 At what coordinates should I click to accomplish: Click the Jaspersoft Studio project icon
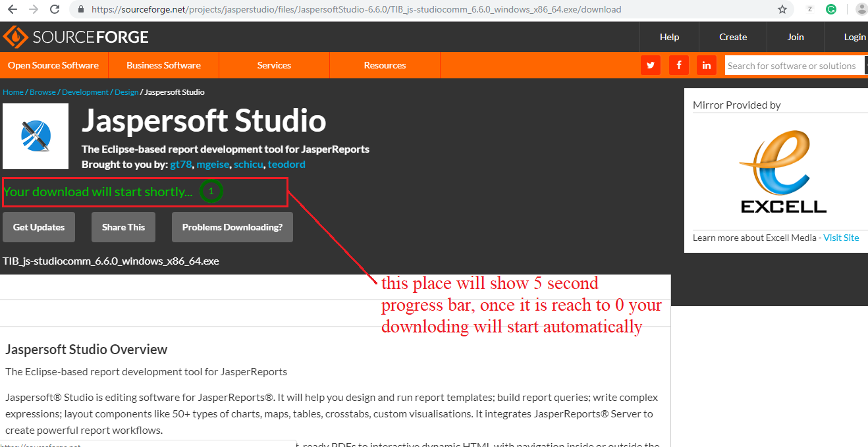tap(36, 136)
